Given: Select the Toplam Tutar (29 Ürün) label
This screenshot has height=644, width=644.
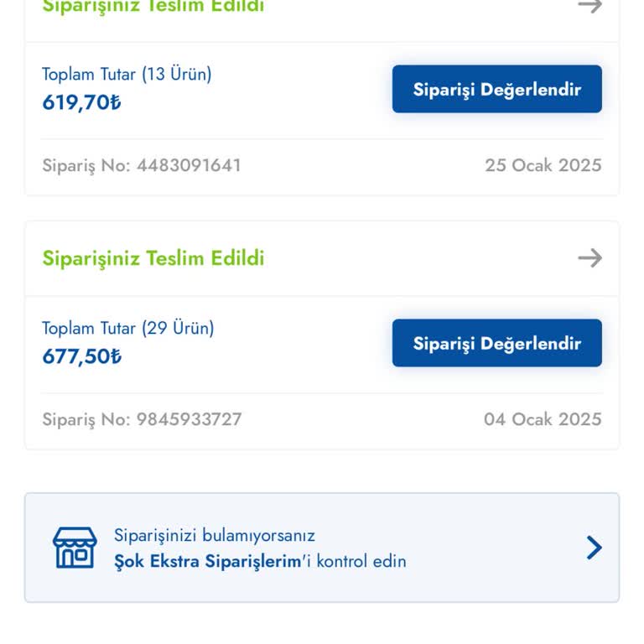Looking at the screenshot, I should (128, 328).
